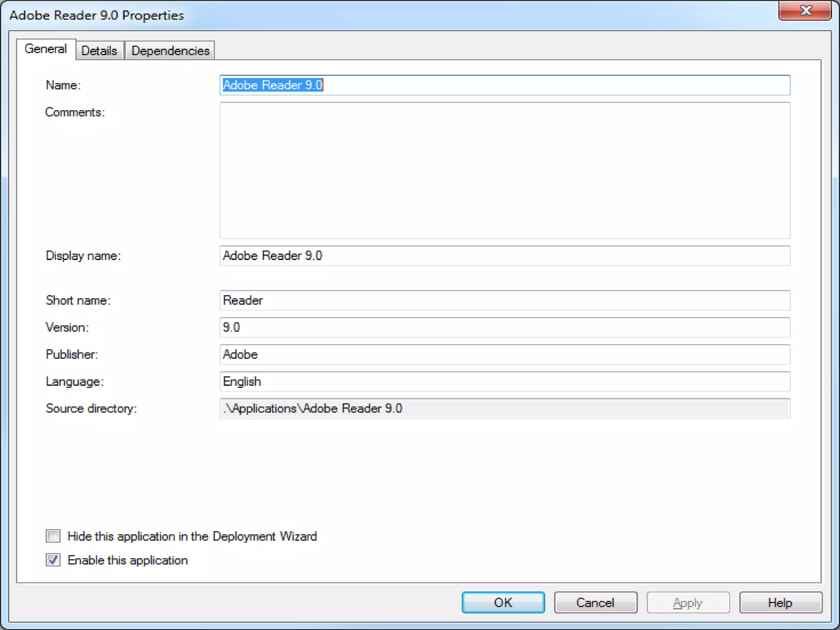840x630 pixels.
Task: Check Hide this application in Deployment Wizard
Action: (53, 536)
